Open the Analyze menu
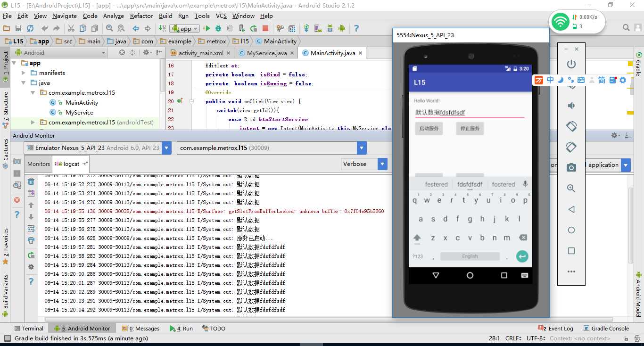644x346 pixels. (x=113, y=16)
